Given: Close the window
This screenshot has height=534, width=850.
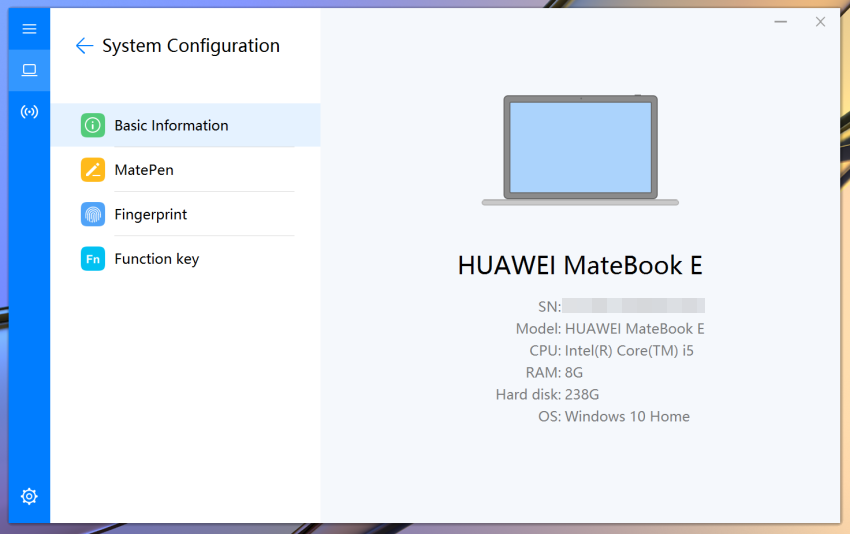Looking at the screenshot, I should (820, 22).
